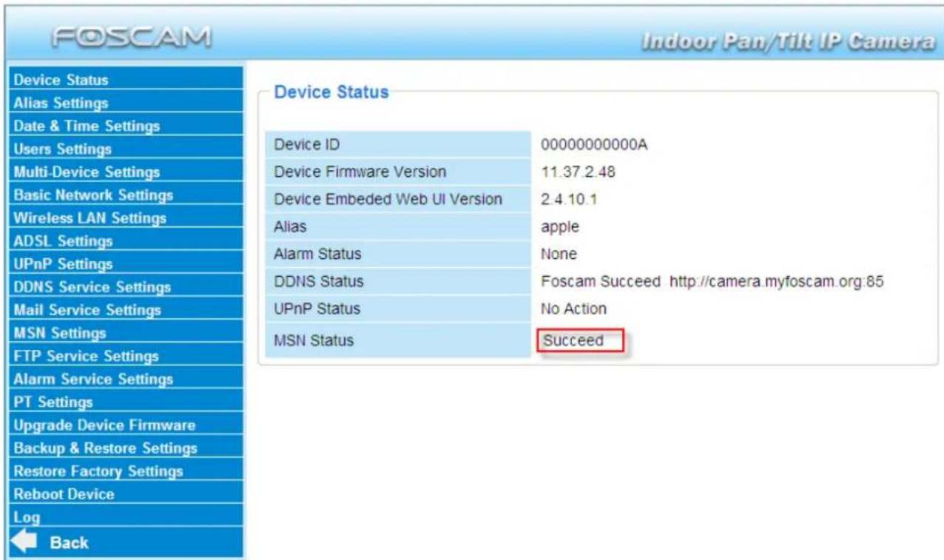Click the Device Firmware Version label
The image size is (944, 560).
[x=360, y=172]
